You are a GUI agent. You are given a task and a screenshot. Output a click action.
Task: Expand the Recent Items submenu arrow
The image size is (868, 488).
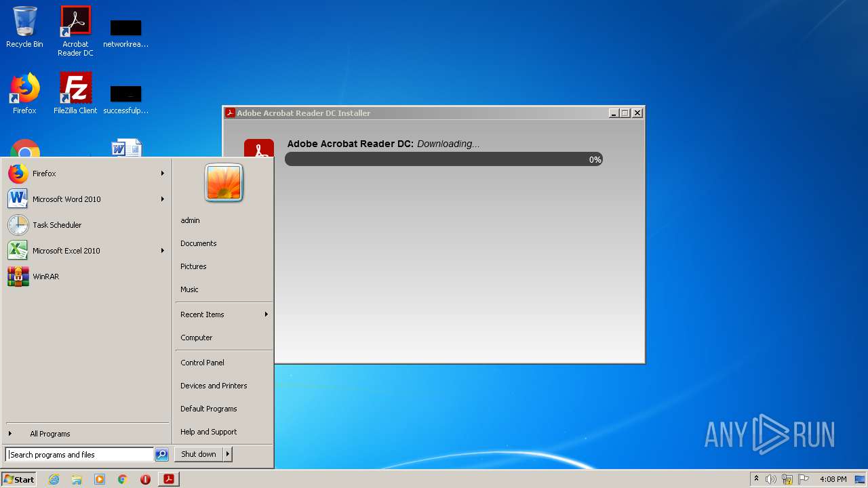267,314
